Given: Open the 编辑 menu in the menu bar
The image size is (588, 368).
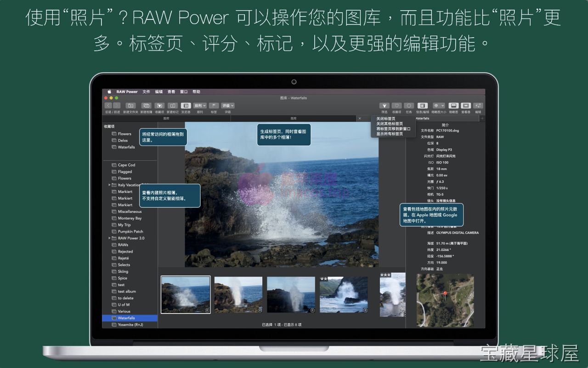Looking at the screenshot, I should point(159,91).
